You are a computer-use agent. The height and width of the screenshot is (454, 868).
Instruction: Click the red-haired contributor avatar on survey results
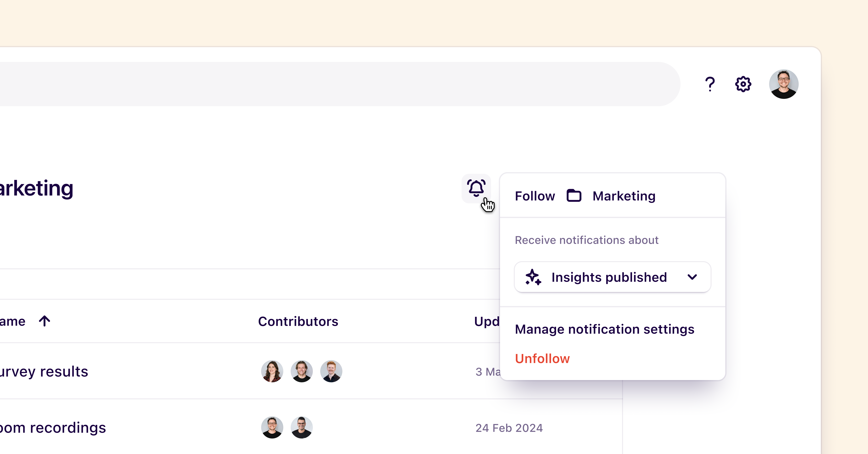331,371
